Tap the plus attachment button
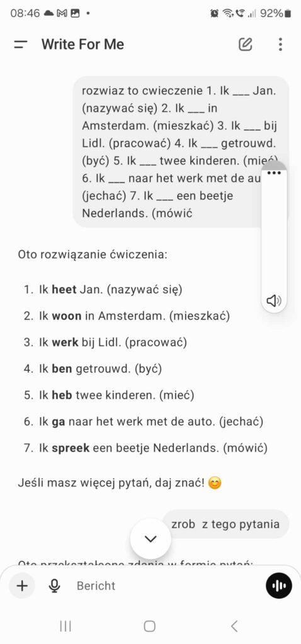 click(22, 586)
